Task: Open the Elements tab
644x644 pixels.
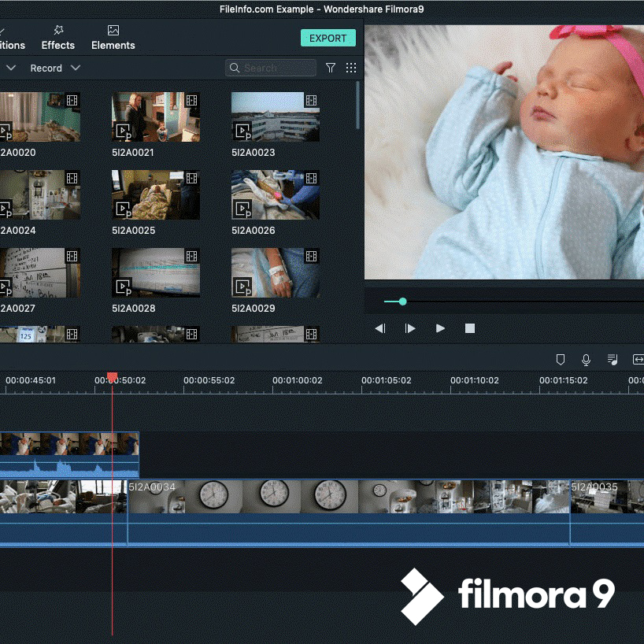Action: [x=113, y=37]
